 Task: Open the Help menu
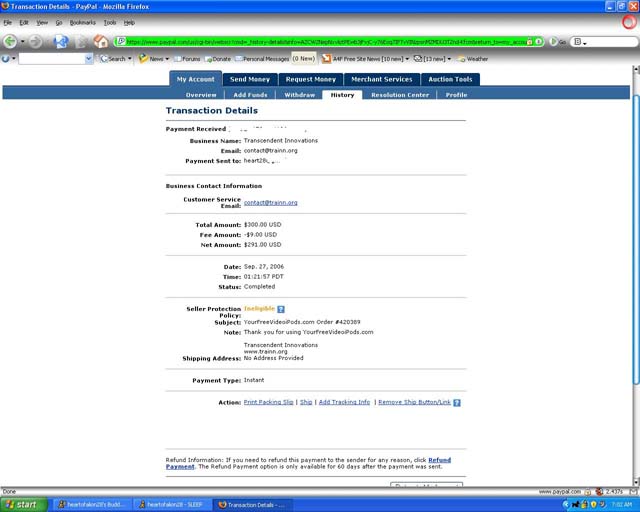point(129,22)
